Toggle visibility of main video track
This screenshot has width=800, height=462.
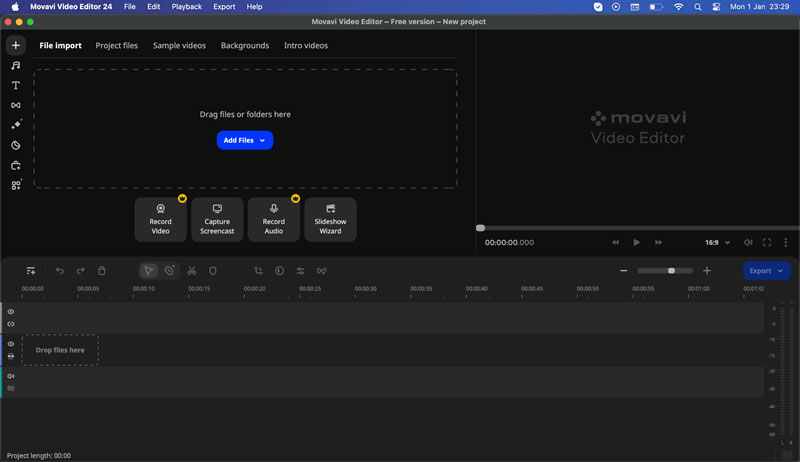coord(11,344)
